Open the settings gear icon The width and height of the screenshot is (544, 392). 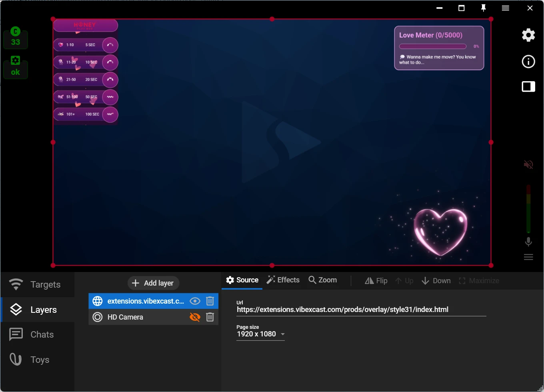point(528,35)
